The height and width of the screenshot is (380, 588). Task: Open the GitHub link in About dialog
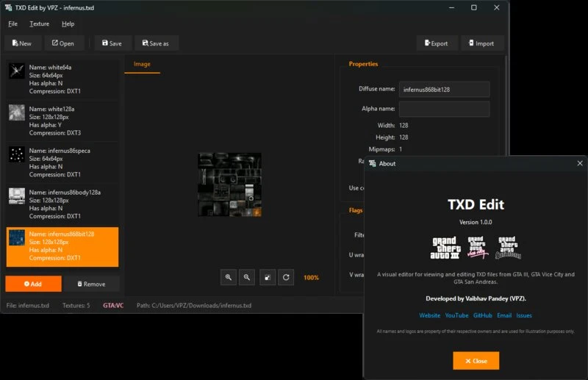[x=483, y=315]
